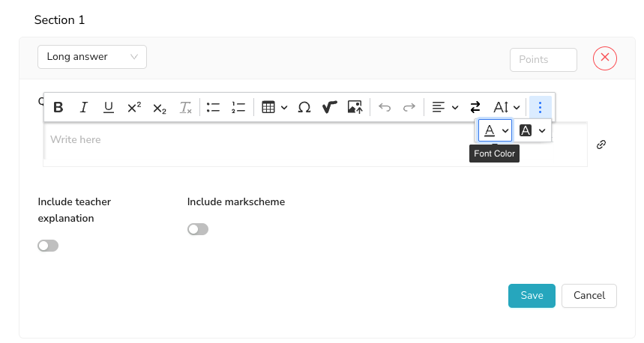The width and height of the screenshot is (644, 343).
Task: Toggle bold formatting in the editor toolbar
Action: pos(58,107)
